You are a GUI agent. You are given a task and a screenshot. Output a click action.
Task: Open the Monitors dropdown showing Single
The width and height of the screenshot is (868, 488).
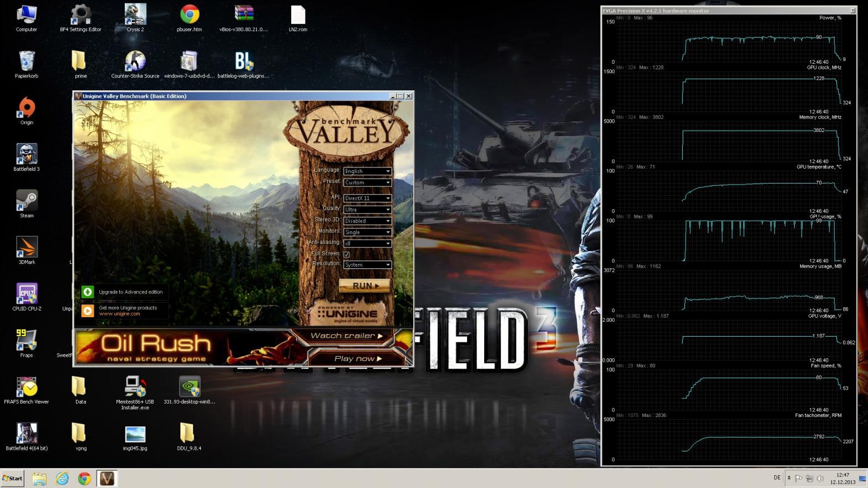click(367, 232)
